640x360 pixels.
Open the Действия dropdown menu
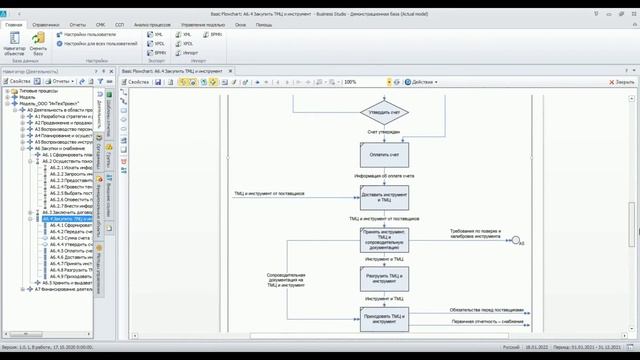421,82
